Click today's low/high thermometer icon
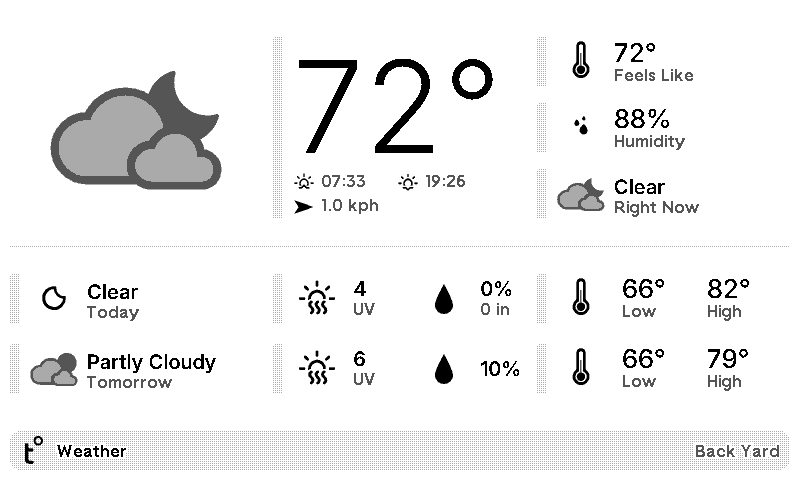Screen dimensions: 800x480 click(580, 298)
